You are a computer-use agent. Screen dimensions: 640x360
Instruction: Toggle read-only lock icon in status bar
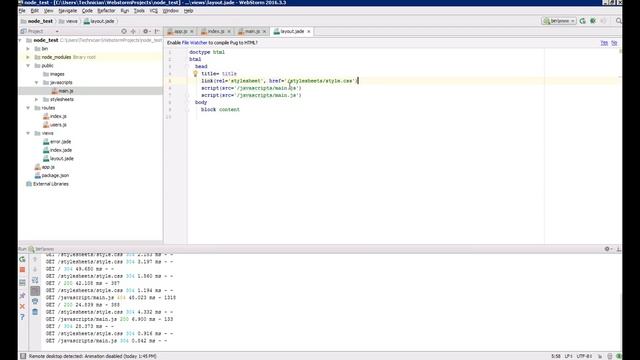pyautogui.click(x=600, y=356)
